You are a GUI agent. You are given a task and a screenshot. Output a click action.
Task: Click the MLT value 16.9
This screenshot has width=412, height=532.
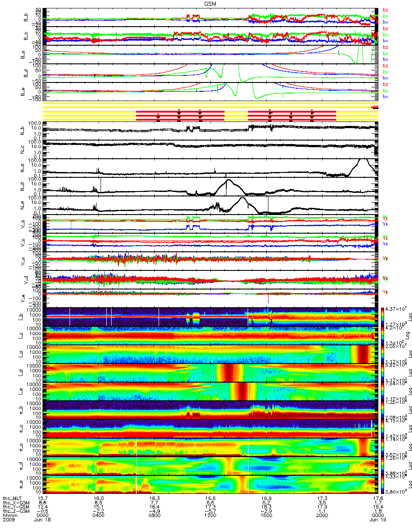[266, 499]
